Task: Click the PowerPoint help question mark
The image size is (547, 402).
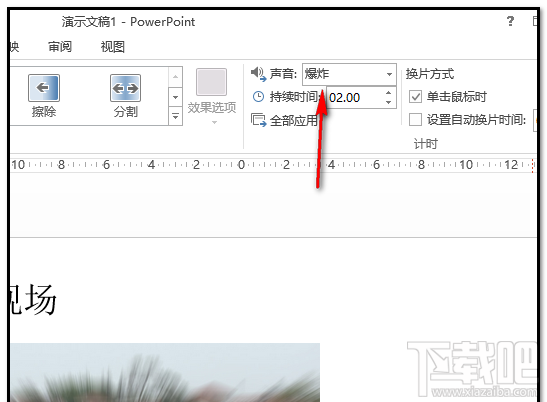Action: tap(510, 21)
